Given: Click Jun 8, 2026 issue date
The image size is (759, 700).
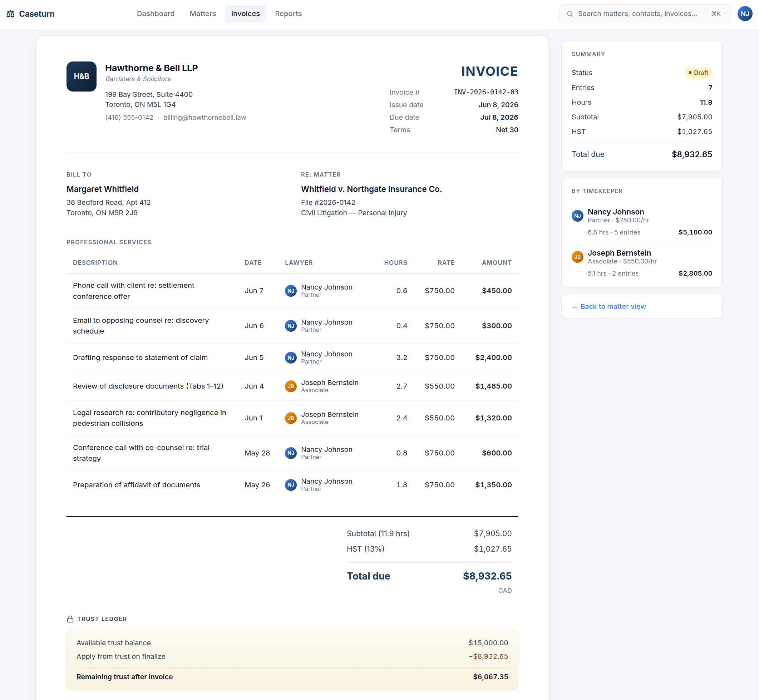Looking at the screenshot, I should point(498,105).
